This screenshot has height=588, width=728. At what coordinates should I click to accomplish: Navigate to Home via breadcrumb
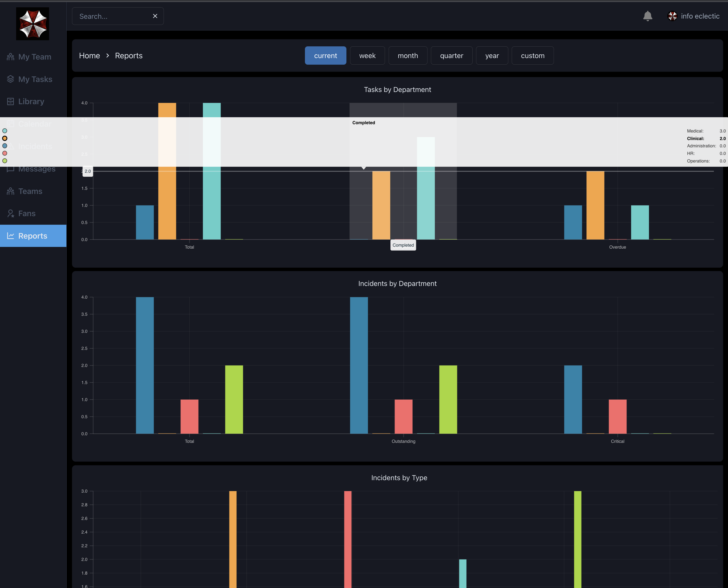[x=89, y=55]
